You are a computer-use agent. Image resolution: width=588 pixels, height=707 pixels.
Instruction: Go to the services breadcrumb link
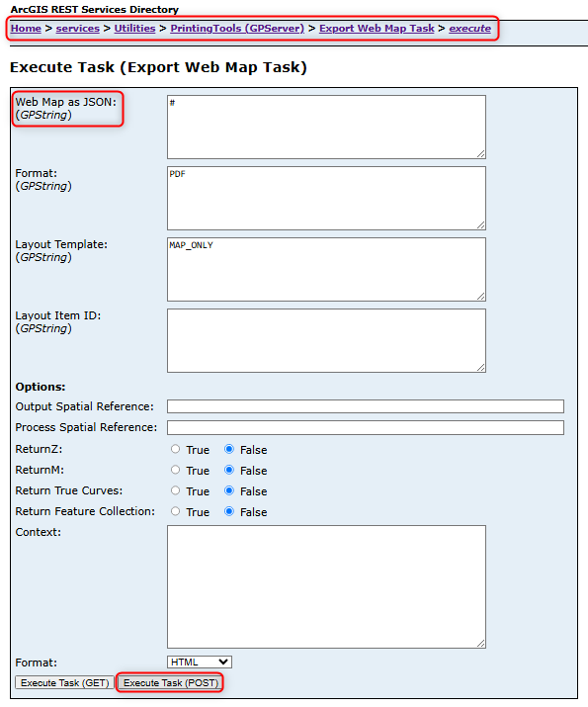pos(77,29)
